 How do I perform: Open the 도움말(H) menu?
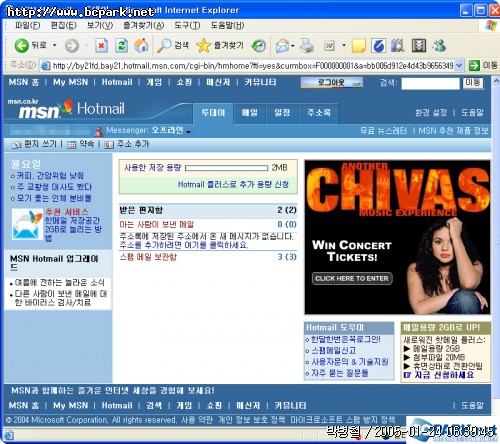pos(227,25)
